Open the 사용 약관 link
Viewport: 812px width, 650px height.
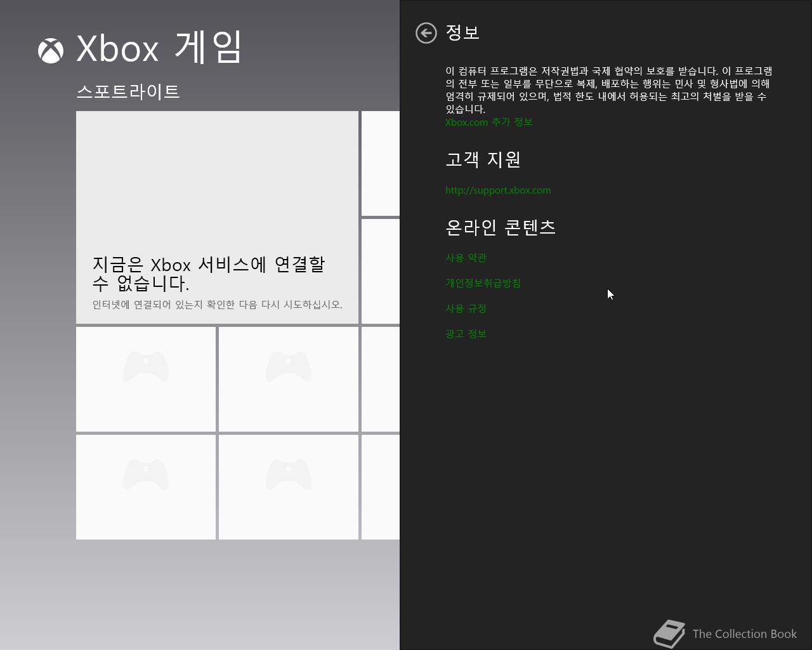[466, 258]
